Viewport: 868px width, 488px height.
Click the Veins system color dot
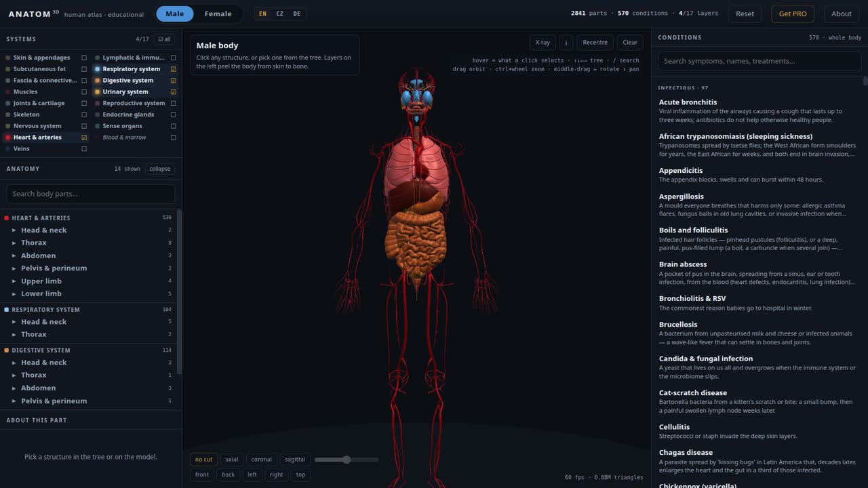[8, 149]
